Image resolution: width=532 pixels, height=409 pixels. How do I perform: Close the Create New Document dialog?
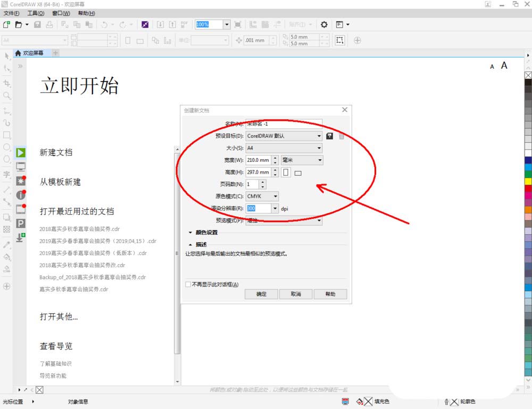coord(345,110)
